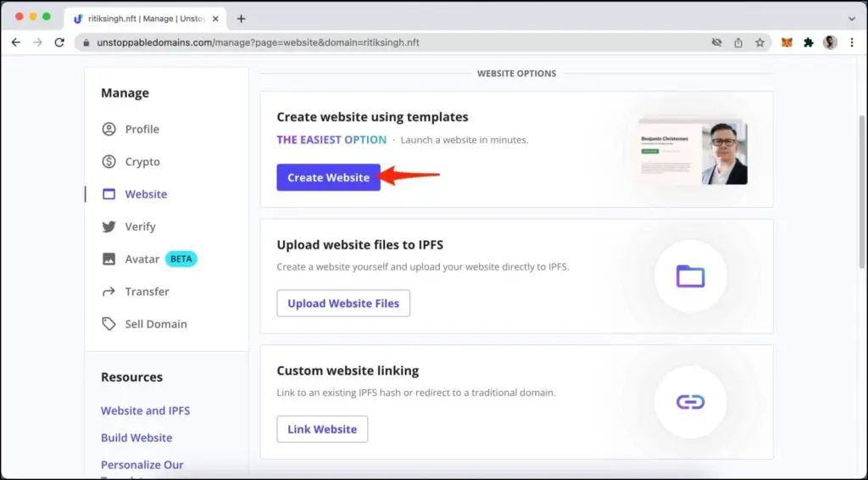This screenshot has width=868, height=480.
Task: Click 'Upload website files to IPFS' heading
Action: pyautogui.click(x=359, y=245)
